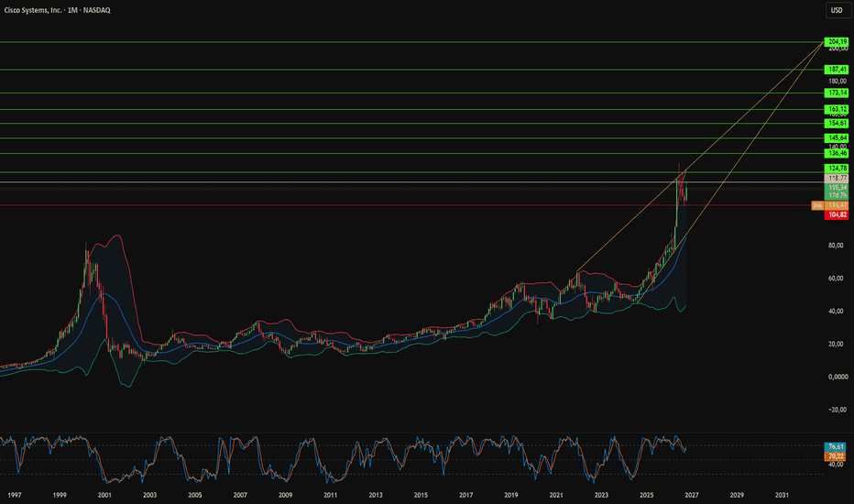Click the orange Pre pre-market tag
This screenshot has width=854, height=504.
817,205
